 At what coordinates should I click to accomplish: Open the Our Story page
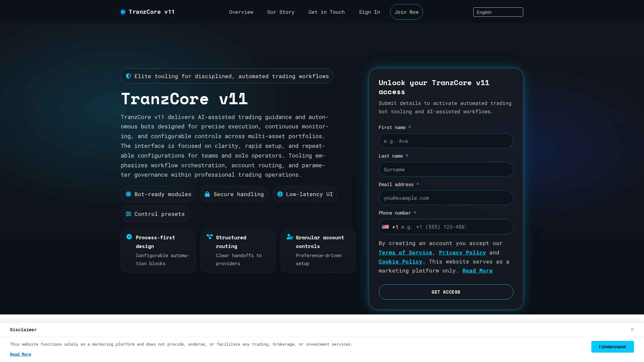281,12
